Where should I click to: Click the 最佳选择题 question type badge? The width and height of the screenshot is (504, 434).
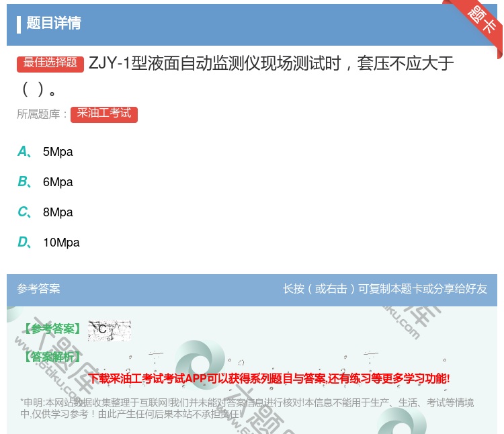(50, 64)
